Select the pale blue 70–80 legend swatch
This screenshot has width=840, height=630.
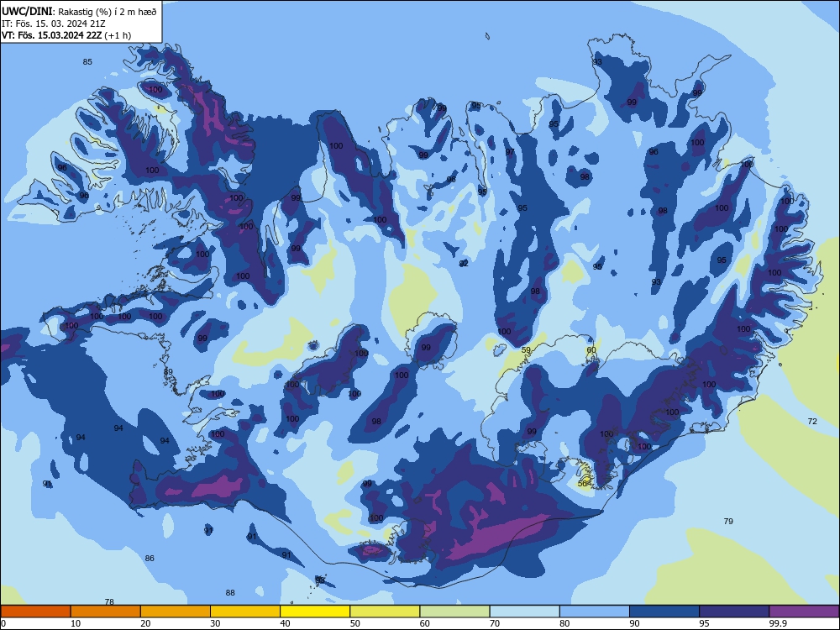pyautogui.click(x=524, y=612)
